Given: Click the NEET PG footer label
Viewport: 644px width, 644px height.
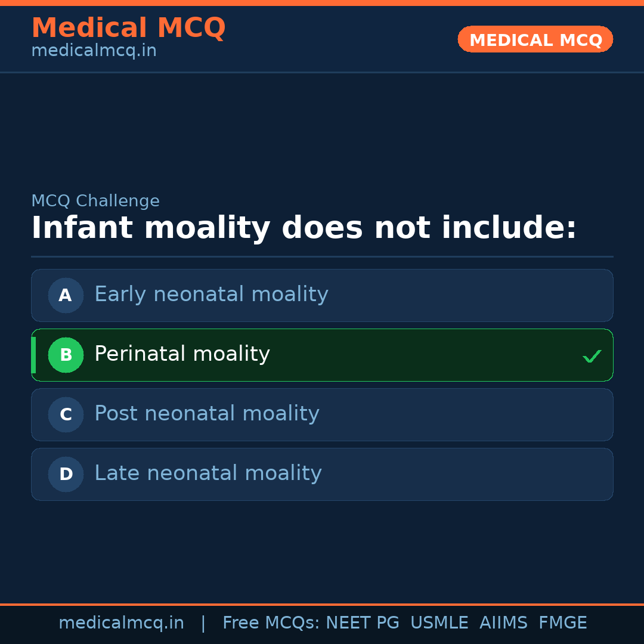Looking at the screenshot, I should (x=362, y=623).
